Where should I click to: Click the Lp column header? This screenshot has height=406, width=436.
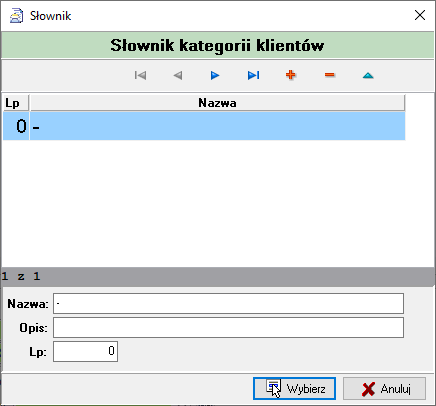coord(16,103)
